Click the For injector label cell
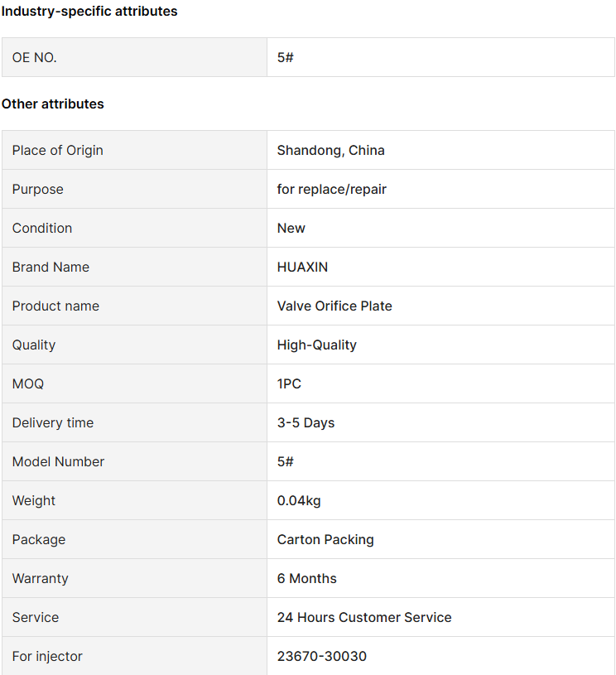Viewport: 616px width, 675px height. (134, 656)
